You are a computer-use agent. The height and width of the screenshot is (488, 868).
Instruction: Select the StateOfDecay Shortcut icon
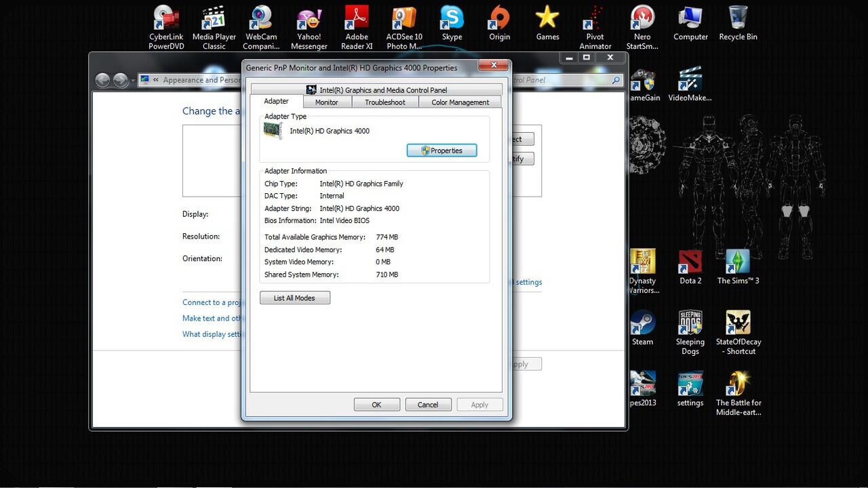point(738,332)
